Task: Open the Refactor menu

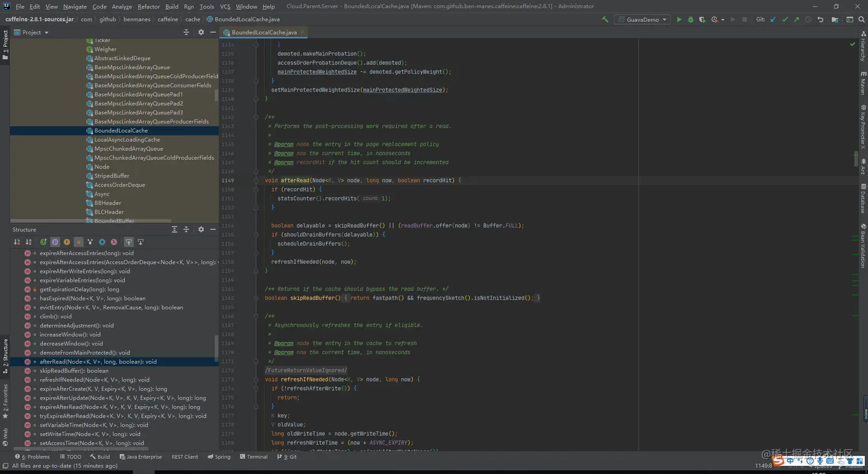Action: (x=149, y=6)
